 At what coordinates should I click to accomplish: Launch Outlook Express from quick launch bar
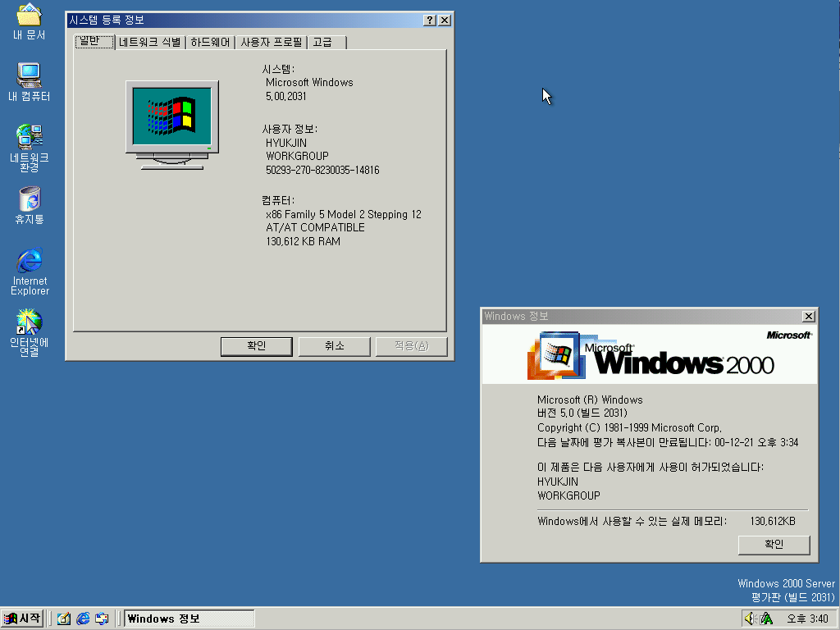coord(102,619)
